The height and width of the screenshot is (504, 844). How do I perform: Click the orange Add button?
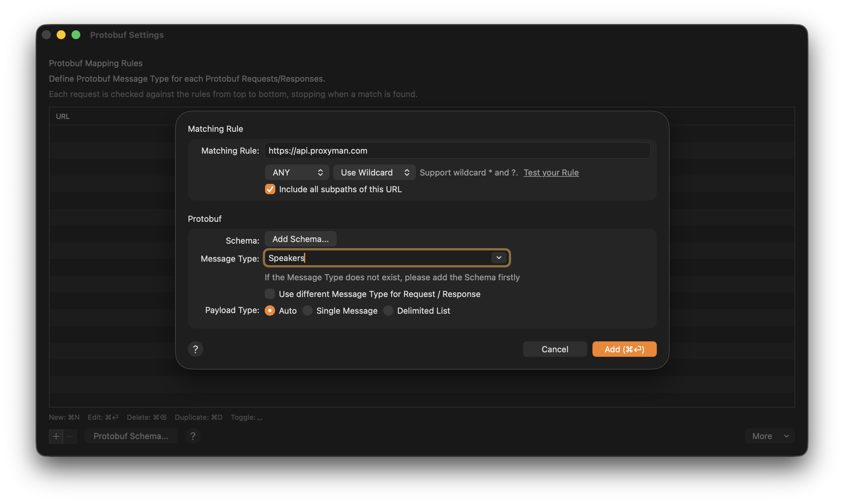[x=625, y=349]
